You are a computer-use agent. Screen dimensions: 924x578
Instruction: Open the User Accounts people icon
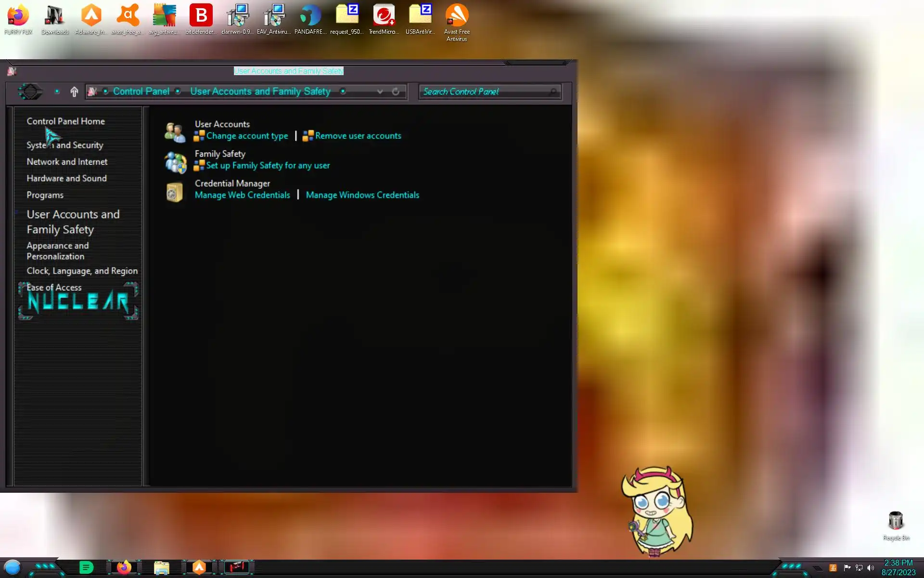[175, 132]
